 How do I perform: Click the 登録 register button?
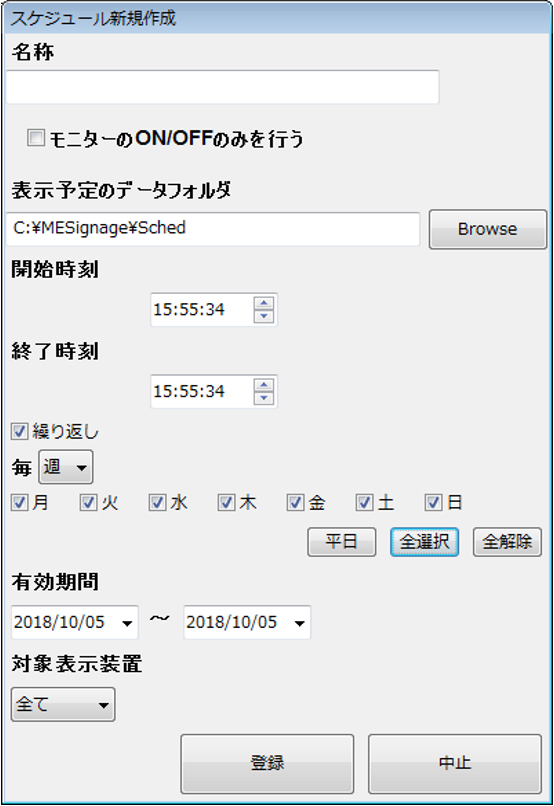coord(267,763)
